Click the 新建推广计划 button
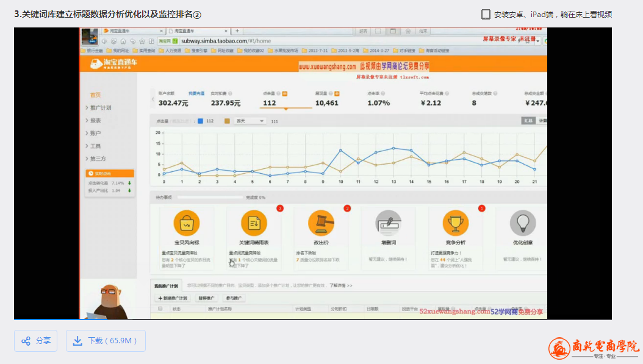The image size is (643, 364). [173, 298]
